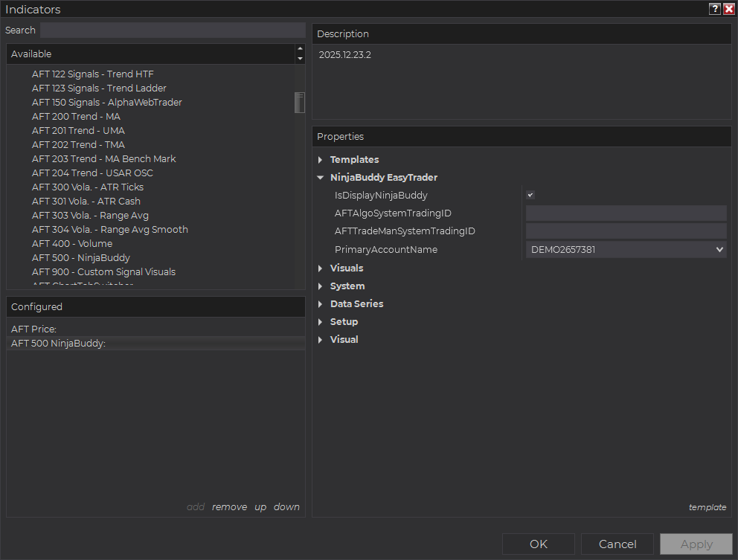
Task: Collapse the NinjaBuddy EasyTrader section
Action: [321, 178]
